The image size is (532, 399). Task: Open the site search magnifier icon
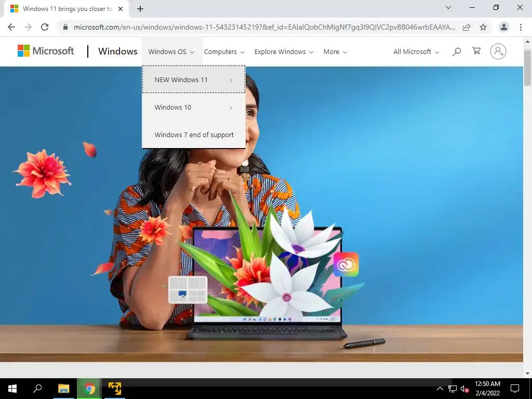coord(457,51)
